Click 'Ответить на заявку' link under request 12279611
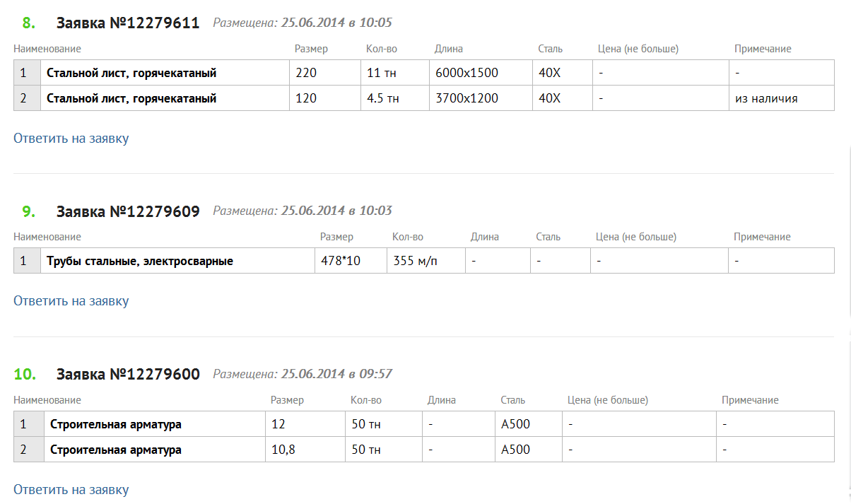This screenshot has width=851, height=504. (71, 138)
